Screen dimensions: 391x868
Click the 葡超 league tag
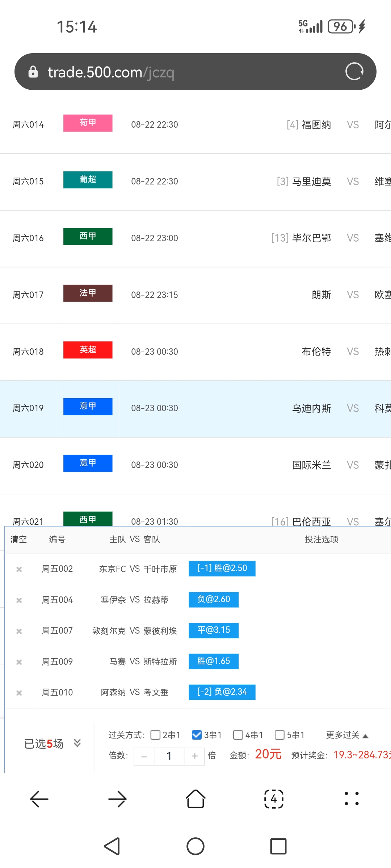(x=88, y=180)
